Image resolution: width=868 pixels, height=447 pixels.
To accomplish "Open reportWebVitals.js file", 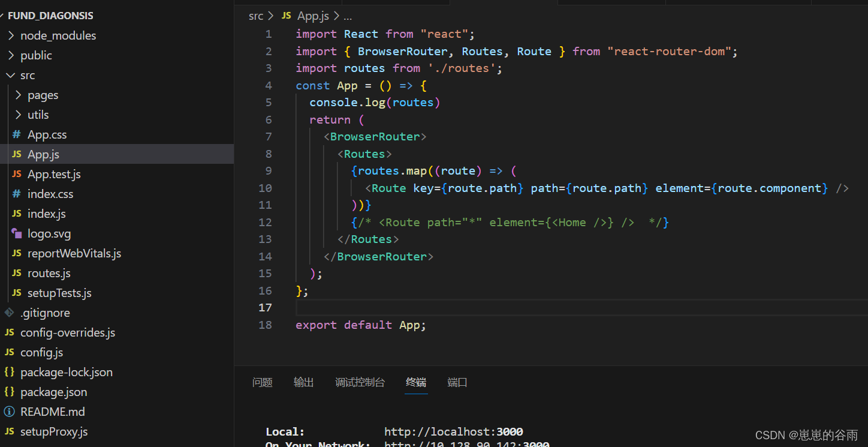I will 117,253.
